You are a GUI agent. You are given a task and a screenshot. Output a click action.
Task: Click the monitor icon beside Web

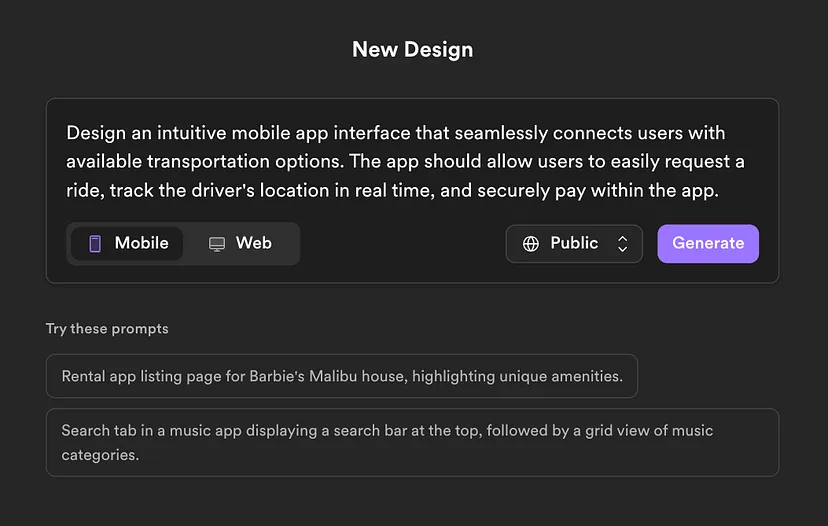[x=217, y=244]
